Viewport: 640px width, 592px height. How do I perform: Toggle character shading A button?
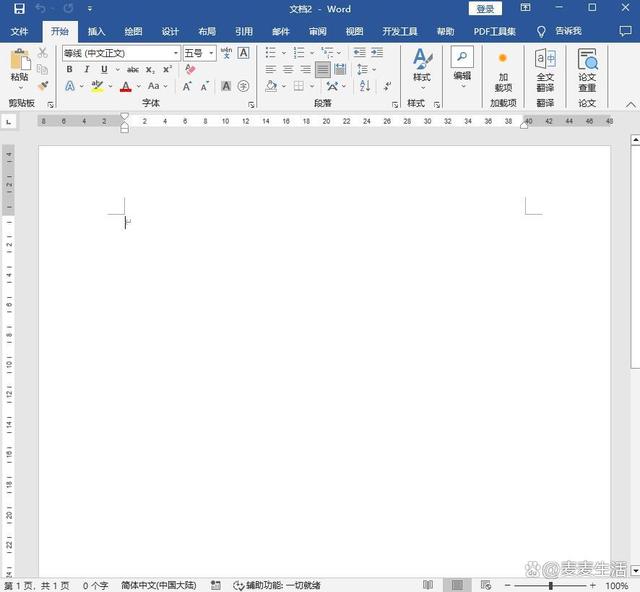226,86
